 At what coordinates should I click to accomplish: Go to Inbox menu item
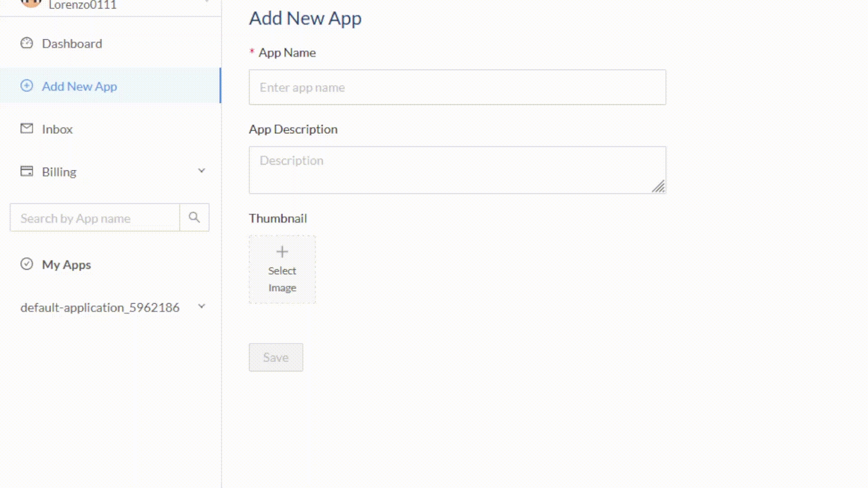[57, 129]
